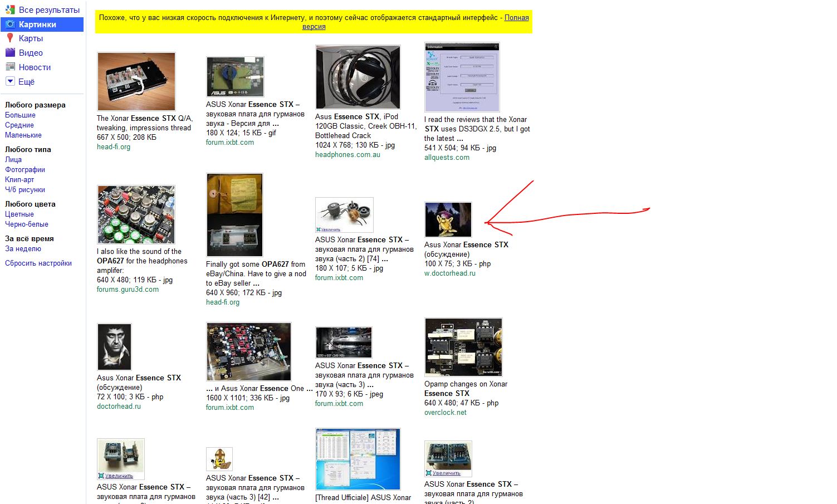
Task: Filter images by Маленькие size
Action: 23,135
